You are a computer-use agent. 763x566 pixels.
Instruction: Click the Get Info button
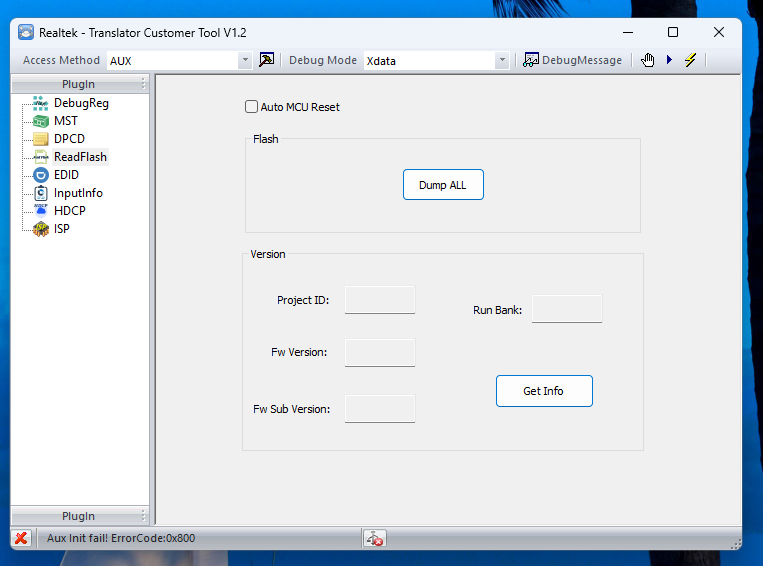pyautogui.click(x=544, y=391)
